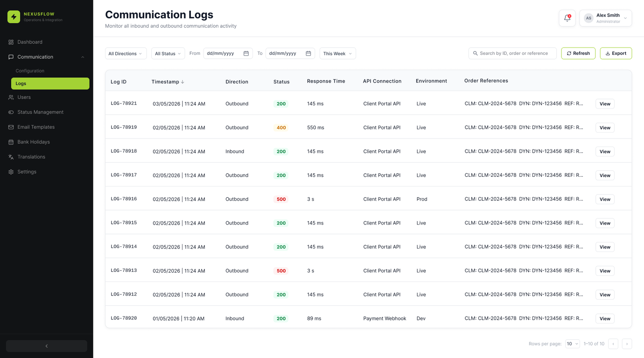Open the From date calendar picker icon

coord(246,54)
